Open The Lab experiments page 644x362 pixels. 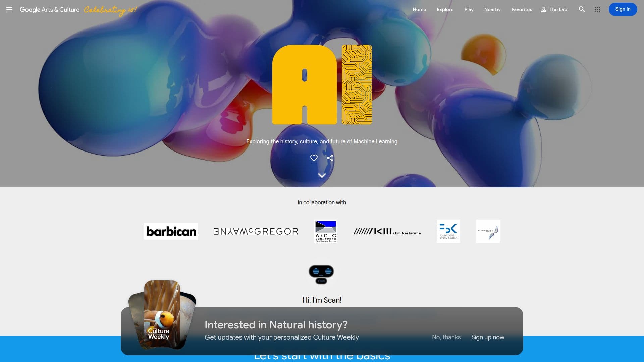point(554,9)
